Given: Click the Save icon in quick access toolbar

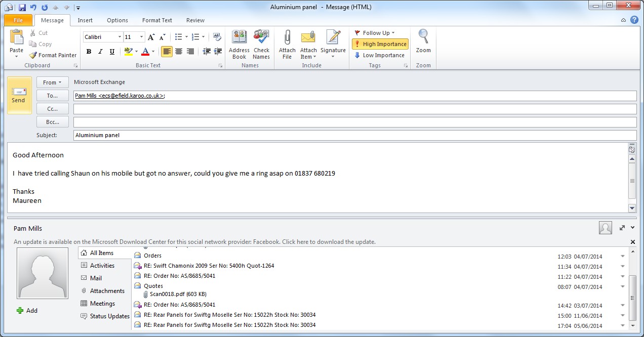Looking at the screenshot, I should (22, 8).
